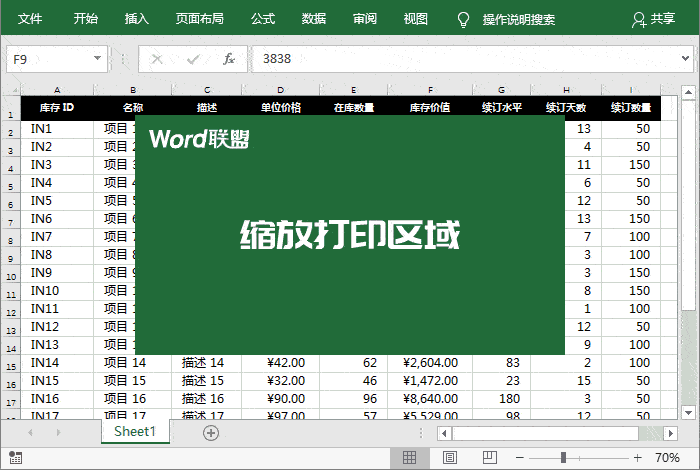The width and height of the screenshot is (700, 470).
Task: Select cell ¥8,640.00
Action: (x=430, y=399)
